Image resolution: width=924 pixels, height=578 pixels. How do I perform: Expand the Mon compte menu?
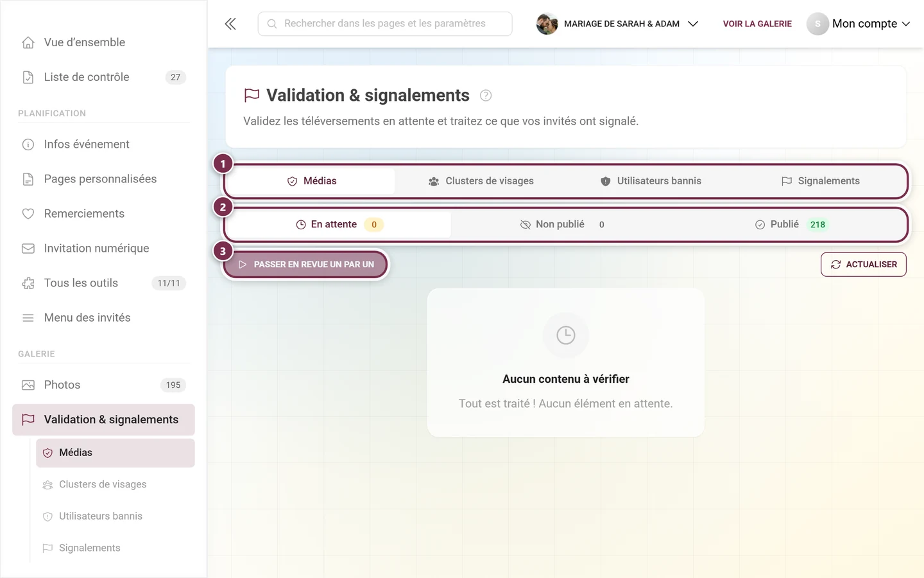[x=859, y=24]
